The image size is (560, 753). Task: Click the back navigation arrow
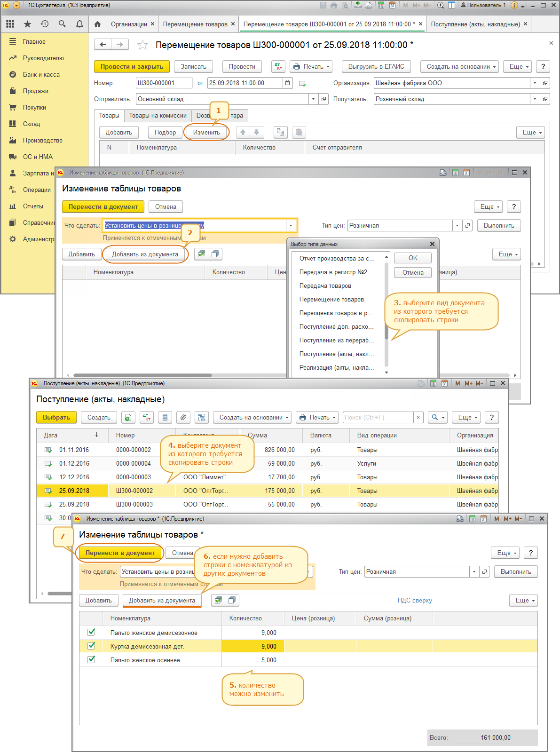point(103,45)
